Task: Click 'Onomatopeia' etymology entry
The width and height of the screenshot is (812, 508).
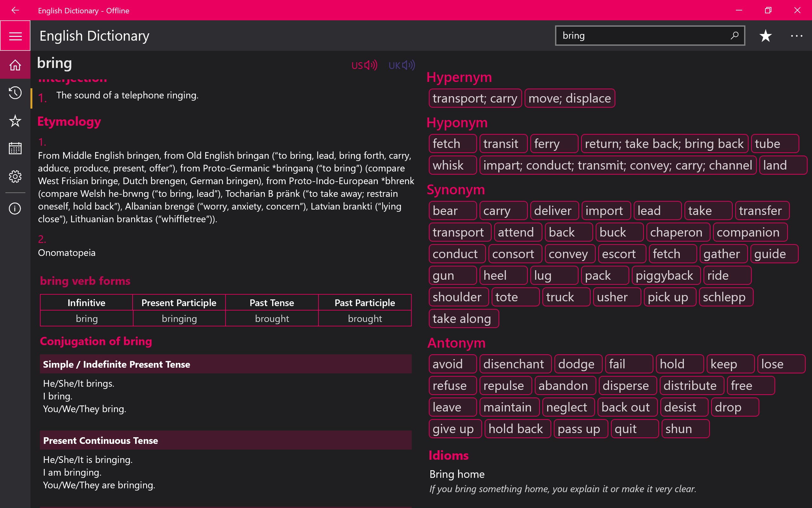Action: (67, 253)
